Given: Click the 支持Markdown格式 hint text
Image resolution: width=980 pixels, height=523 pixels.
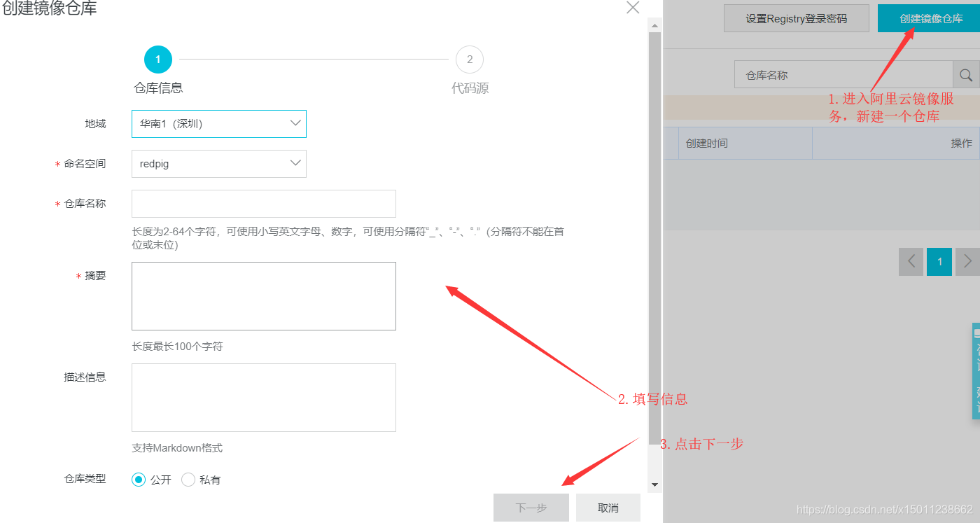Looking at the screenshot, I should pos(177,448).
